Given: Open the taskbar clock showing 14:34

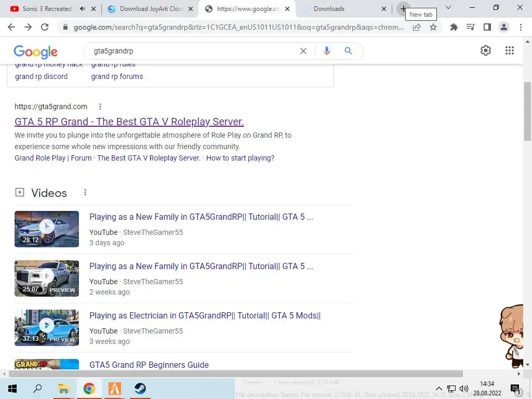Looking at the screenshot, I should [487, 389].
